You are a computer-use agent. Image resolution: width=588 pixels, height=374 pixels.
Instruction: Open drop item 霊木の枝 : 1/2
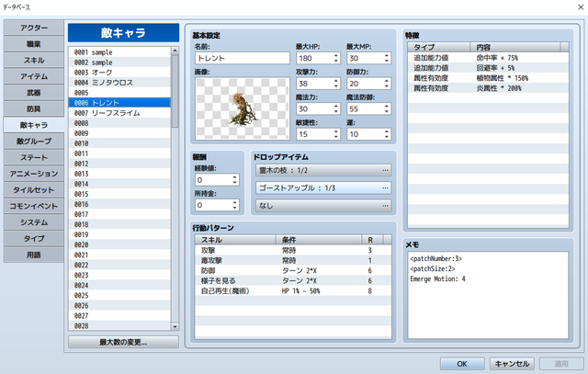[x=323, y=170]
